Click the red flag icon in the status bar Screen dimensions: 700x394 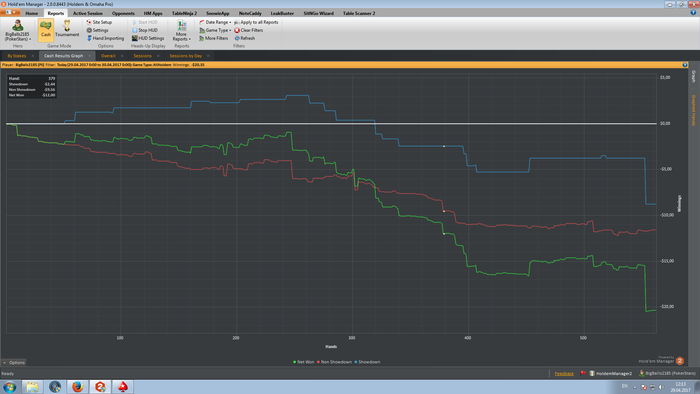(x=583, y=373)
